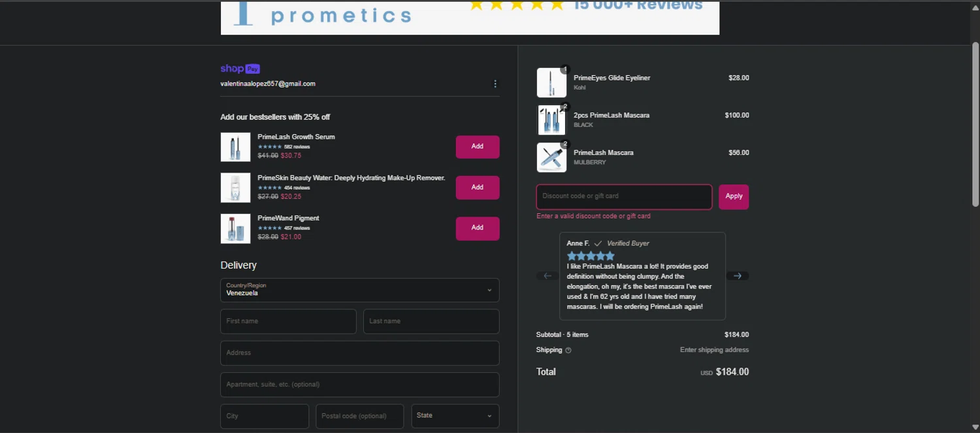Click the discount code error message
980x433 pixels.
[593, 216]
